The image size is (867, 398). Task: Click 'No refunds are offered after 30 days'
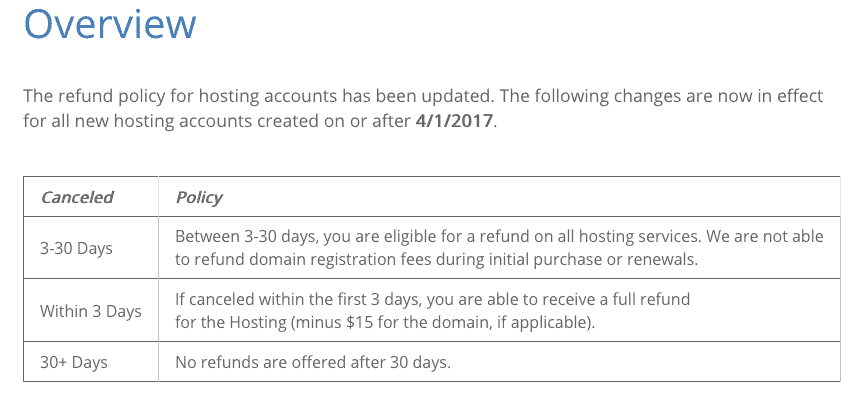(313, 363)
